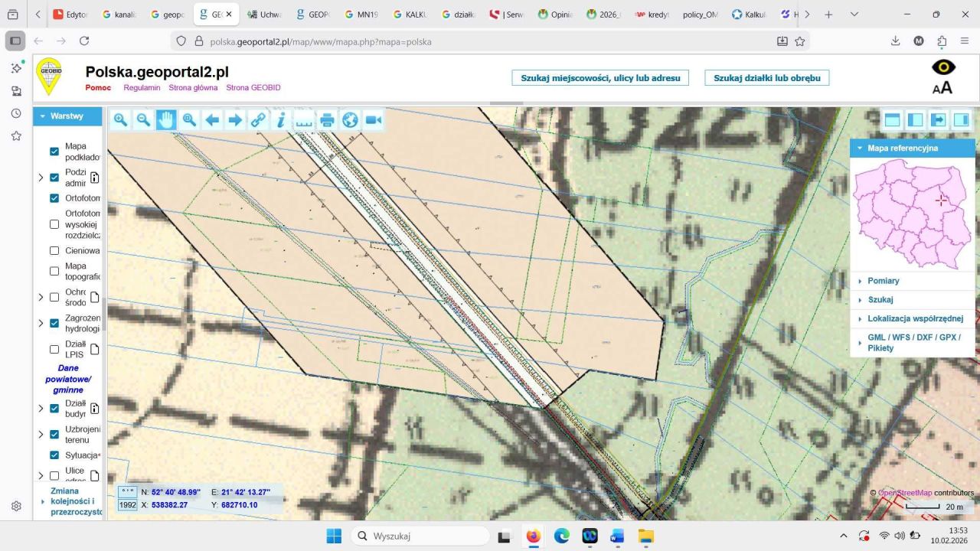Click Szukaj działki lub obrębu button
Viewport: 980px width, 551px height.
766,77
